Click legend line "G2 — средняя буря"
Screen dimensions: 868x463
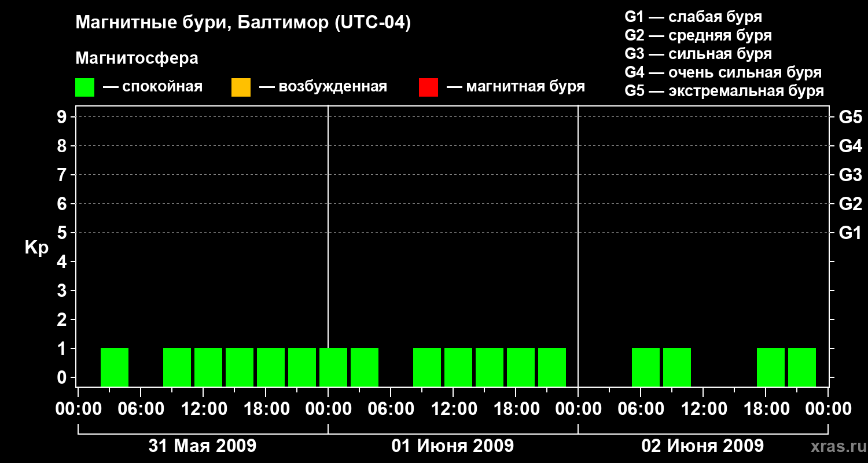coord(698,35)
